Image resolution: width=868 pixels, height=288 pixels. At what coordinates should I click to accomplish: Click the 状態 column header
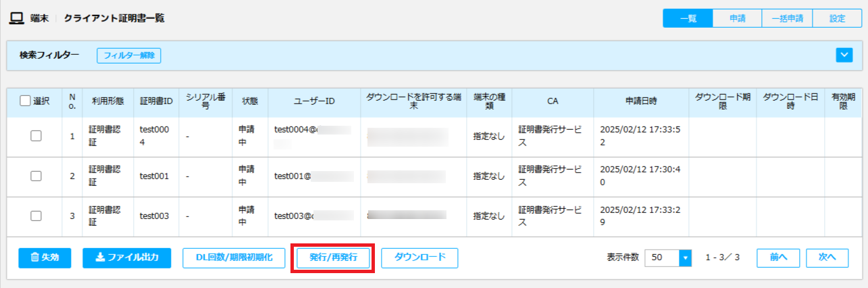250,101
